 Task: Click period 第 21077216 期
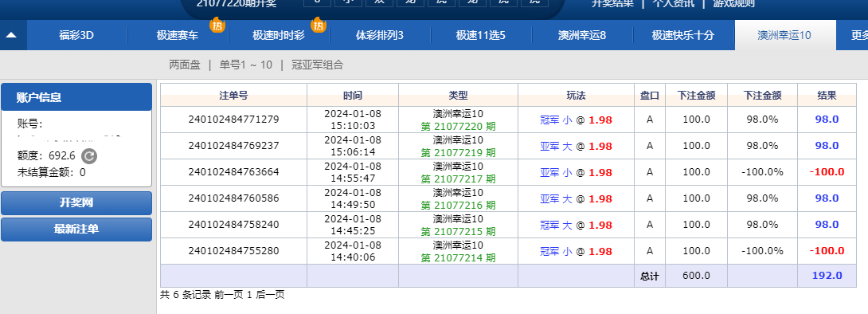pyautogui.click(x=459, y=205)
